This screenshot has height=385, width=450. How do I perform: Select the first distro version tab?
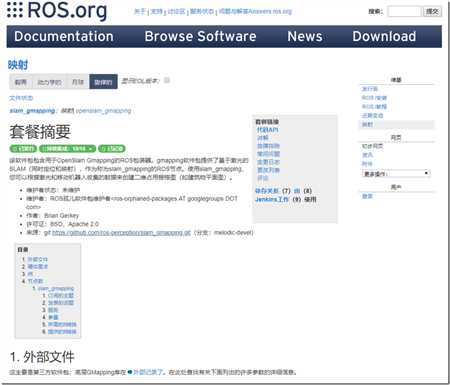[21, 82]
